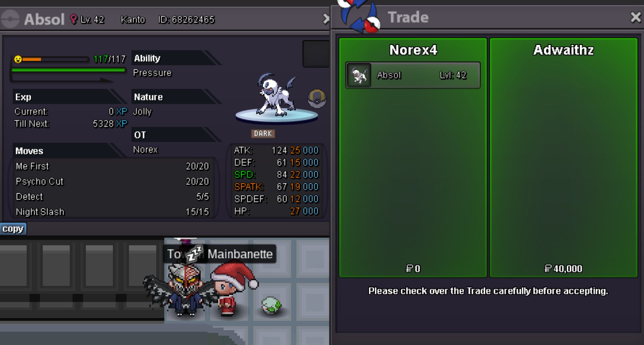The width and height of the screenshot is (644, 345).
Task: Click the Poké Ball icon beside Absol's sprite
Action: (x=317, y=98)
